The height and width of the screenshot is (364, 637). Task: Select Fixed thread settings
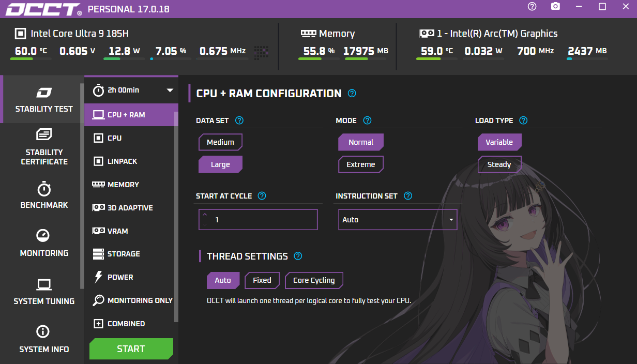[x=262, y=280]
